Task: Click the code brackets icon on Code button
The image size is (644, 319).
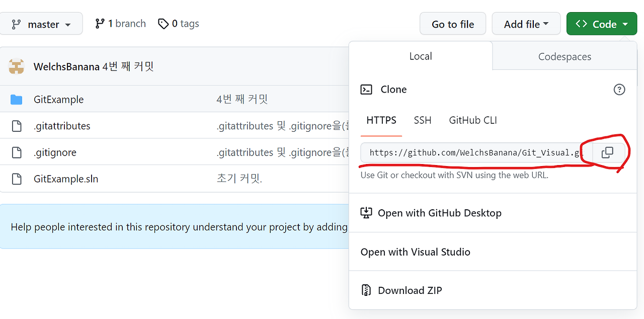Action: (x=582, y=24)
